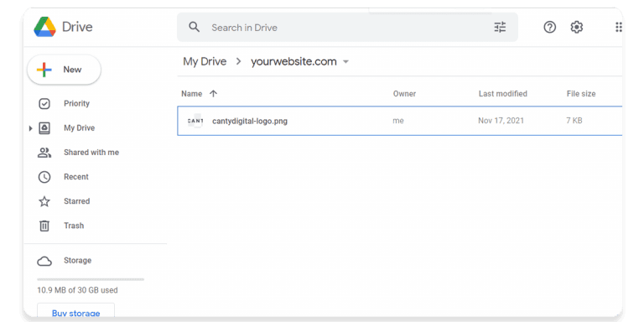Click the My Drive icon in sidebar
644x322 pixels.
[x=44, y=128]
